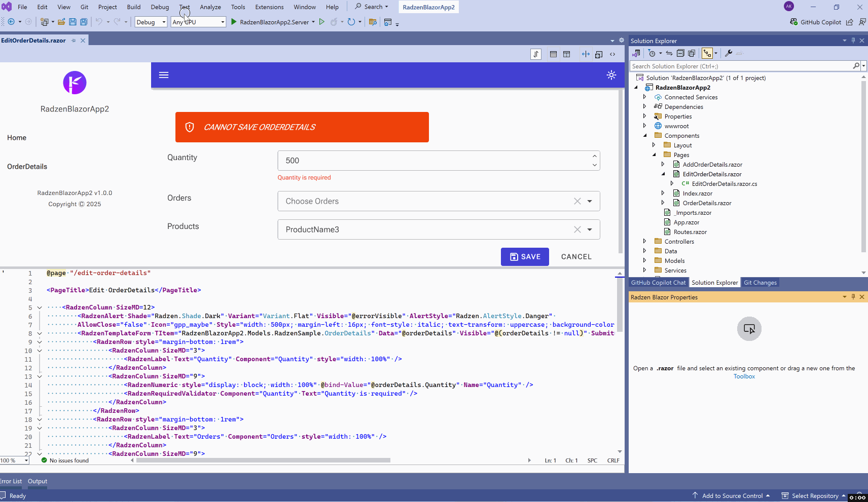Click the hamburger menu icon in the preview header
The image size is (868, 502).
tap(164, 75)
